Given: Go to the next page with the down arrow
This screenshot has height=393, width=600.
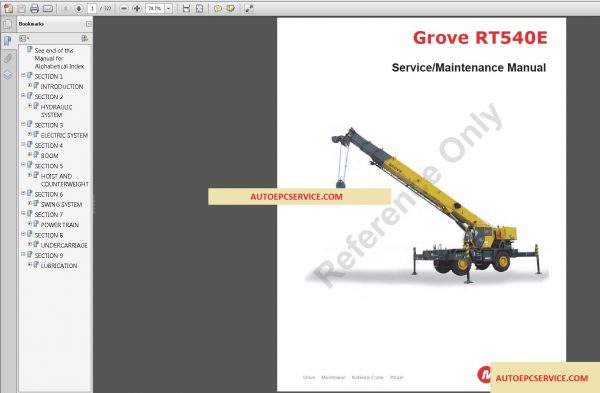Looking at the screenshot, I should point(79,8).
